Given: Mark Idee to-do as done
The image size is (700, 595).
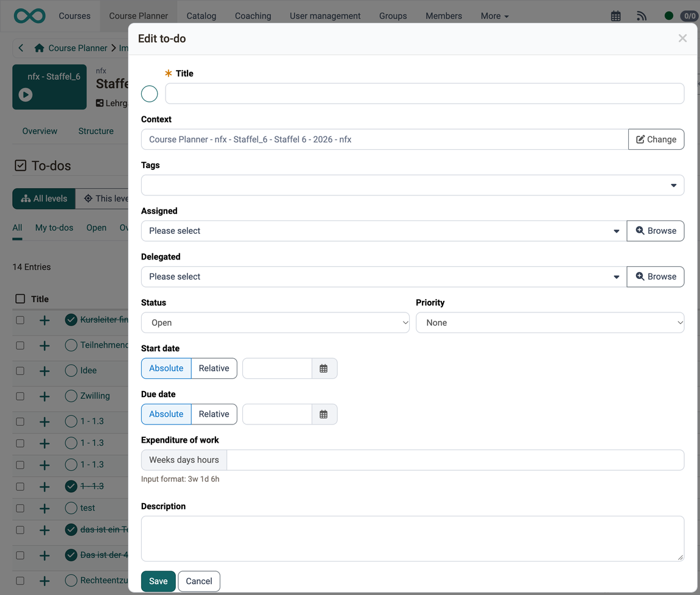Looking at the screenshot, I should (x=71, y=371).
